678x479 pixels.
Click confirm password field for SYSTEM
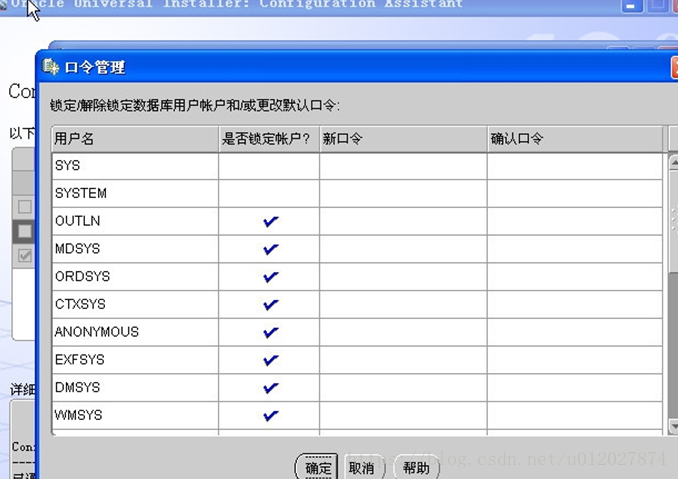(575, 194)
